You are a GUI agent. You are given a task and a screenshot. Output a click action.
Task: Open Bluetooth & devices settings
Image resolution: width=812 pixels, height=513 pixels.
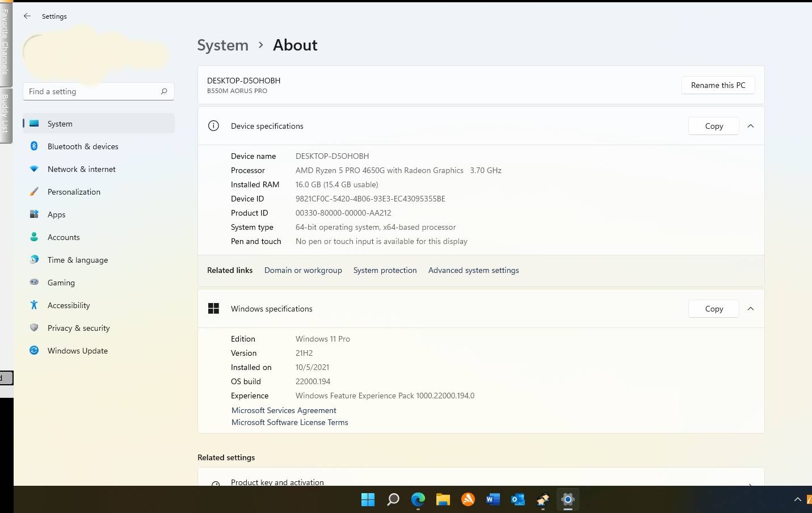[99, 146]
